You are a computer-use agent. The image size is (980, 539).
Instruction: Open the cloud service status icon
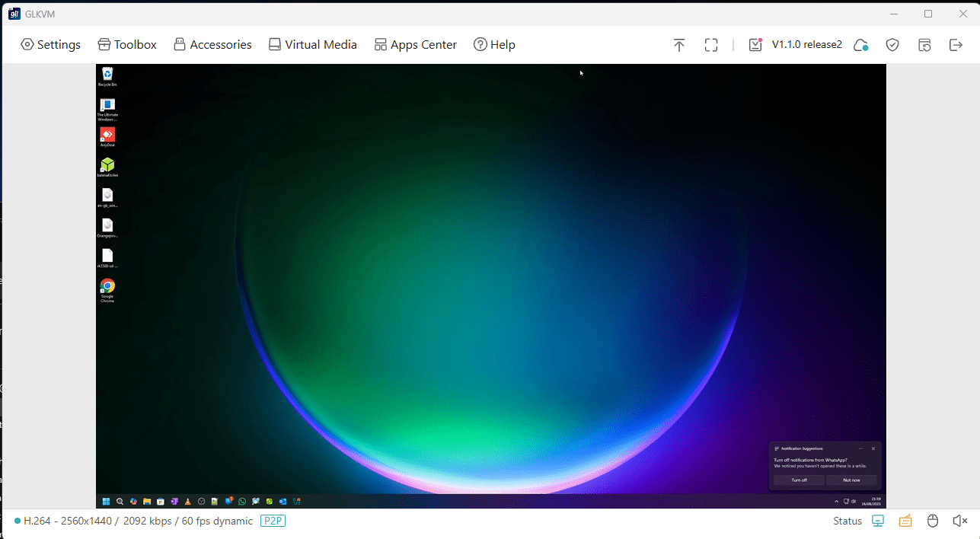860,45
